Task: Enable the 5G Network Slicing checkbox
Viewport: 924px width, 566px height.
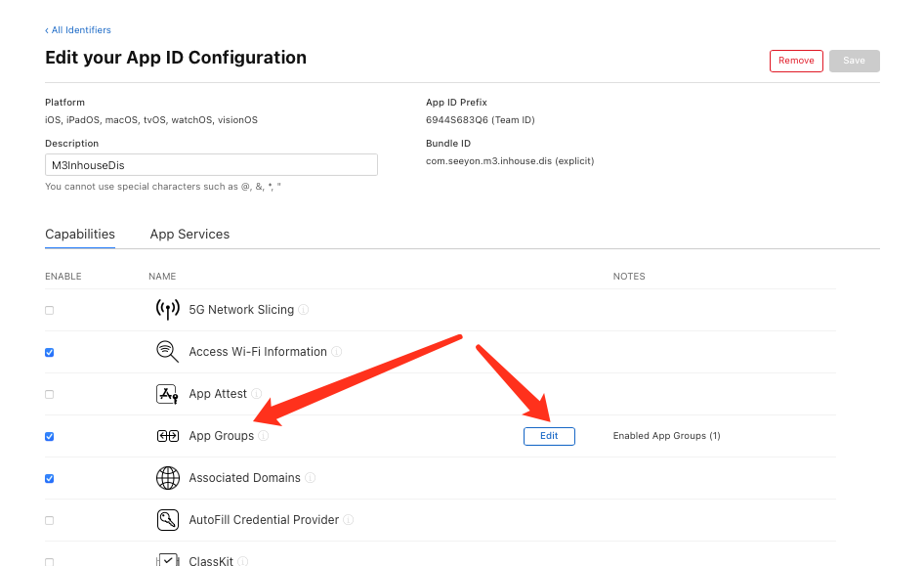Action: 50,310
